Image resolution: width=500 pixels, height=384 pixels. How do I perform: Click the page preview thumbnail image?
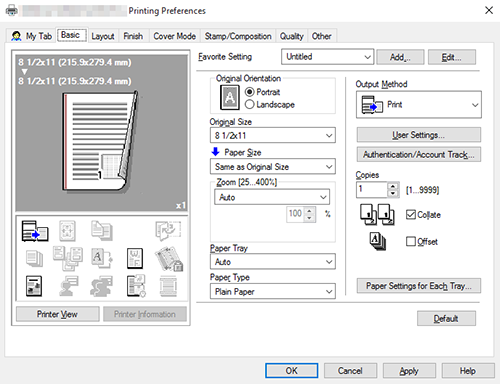pyautogui.click(x=101, y=141)
